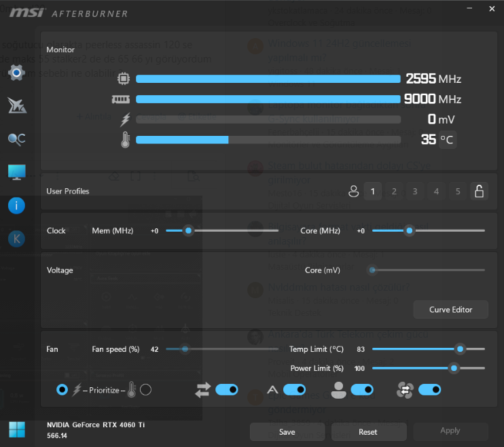Select prioritize power radio button
504x447 pixels.
click(62, 390)
